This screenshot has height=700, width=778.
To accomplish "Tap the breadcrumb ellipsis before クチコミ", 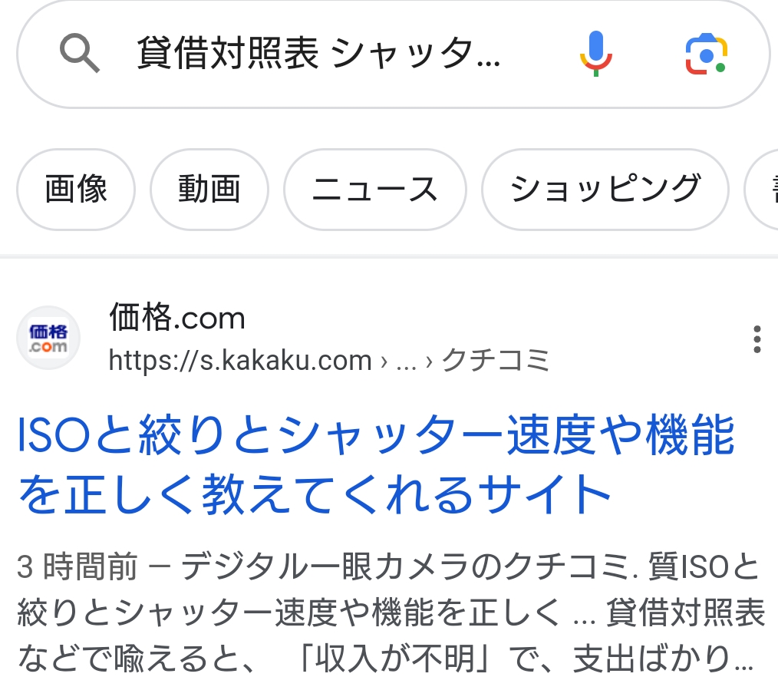I will pyautogui.click(x=405, y=361).
